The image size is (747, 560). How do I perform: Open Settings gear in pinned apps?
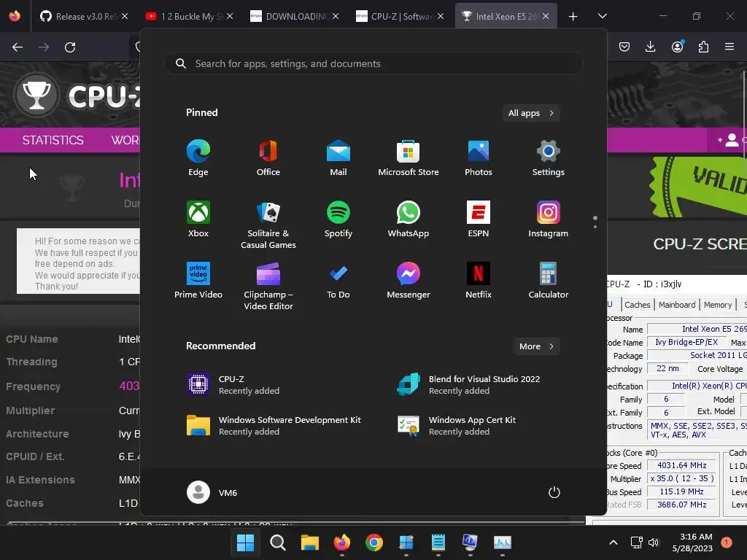[x=549, y=158]
